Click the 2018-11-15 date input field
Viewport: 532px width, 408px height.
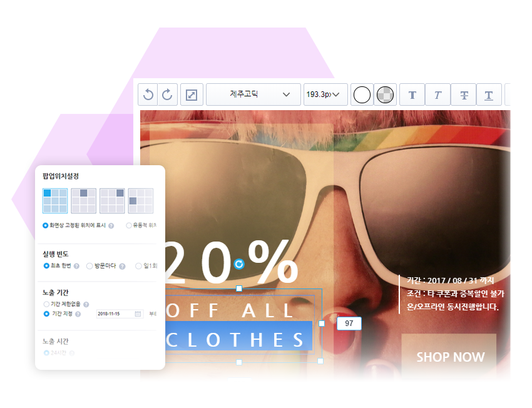pyautogui.click(x=115, y=314)
